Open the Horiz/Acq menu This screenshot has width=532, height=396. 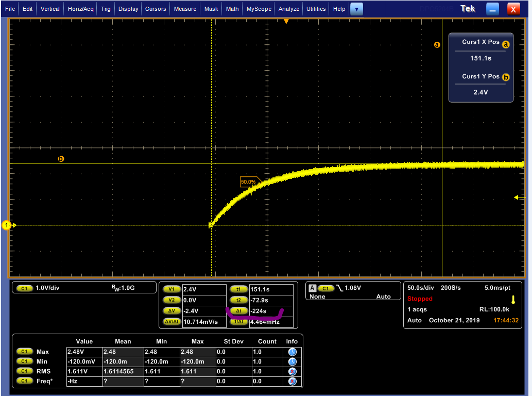pyautogui.click(x=80, y=9)
